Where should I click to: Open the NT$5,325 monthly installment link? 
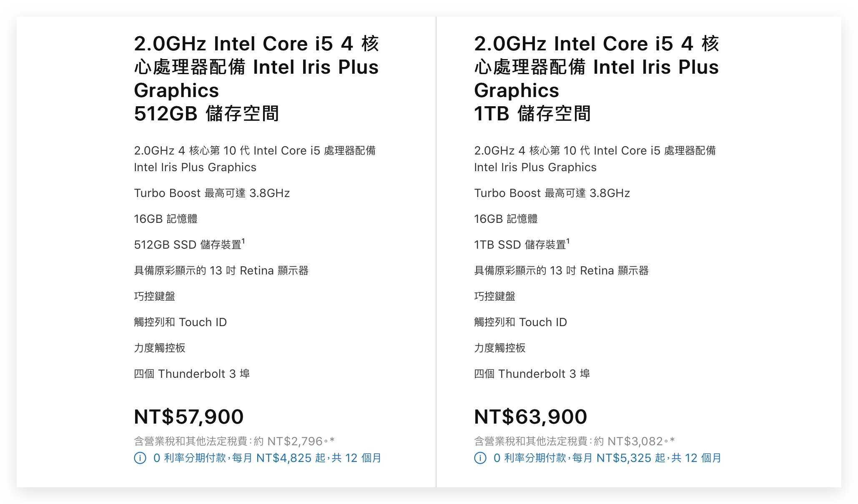coord(607,458)
